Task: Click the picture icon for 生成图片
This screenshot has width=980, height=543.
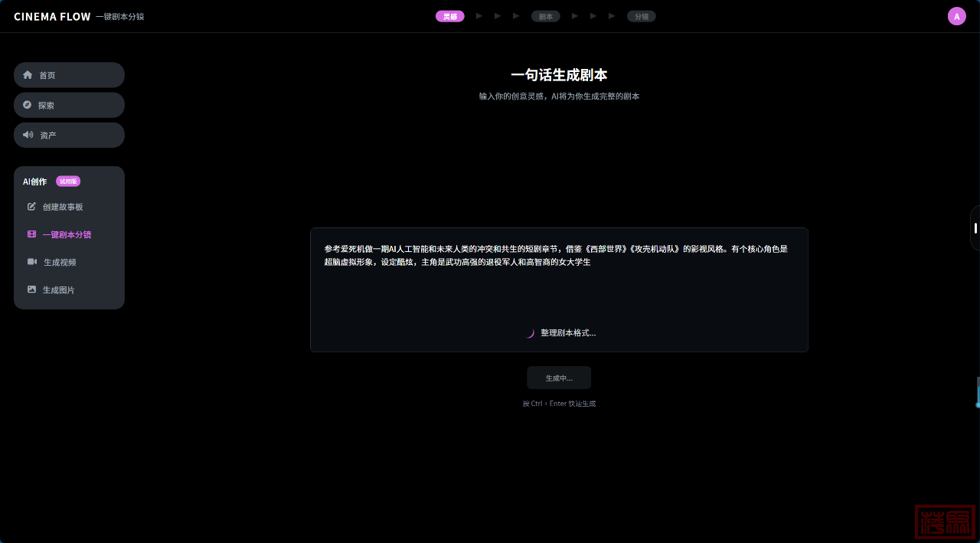Action: [31, 289]
